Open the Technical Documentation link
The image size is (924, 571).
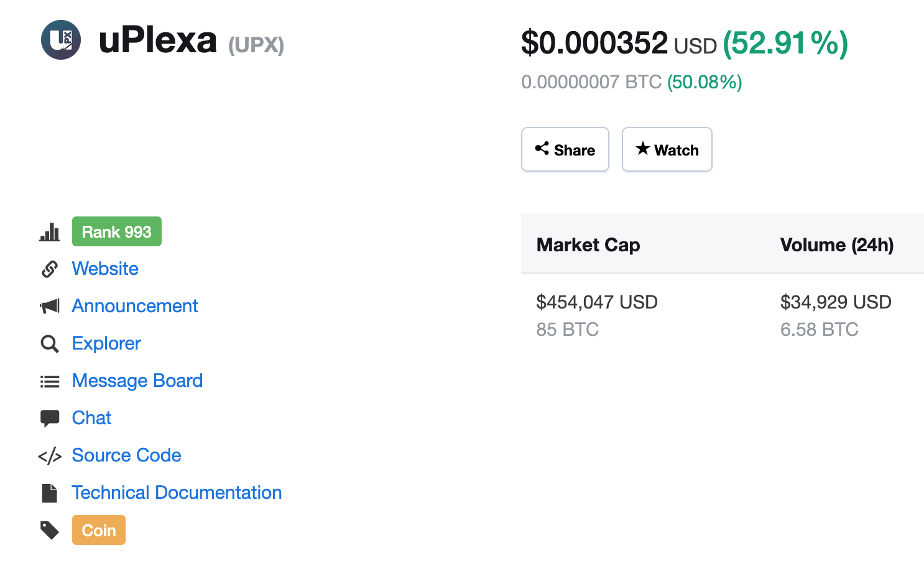coord(177,493)
